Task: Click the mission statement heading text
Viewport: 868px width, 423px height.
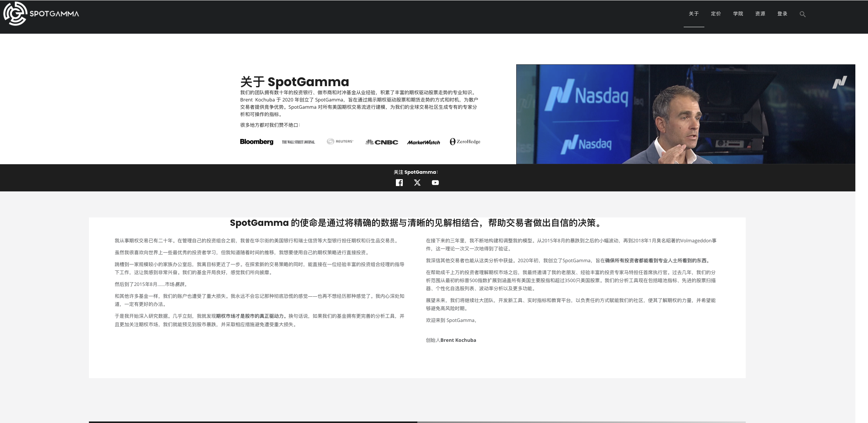Action: pyautogui.click(x=417, y=223)
